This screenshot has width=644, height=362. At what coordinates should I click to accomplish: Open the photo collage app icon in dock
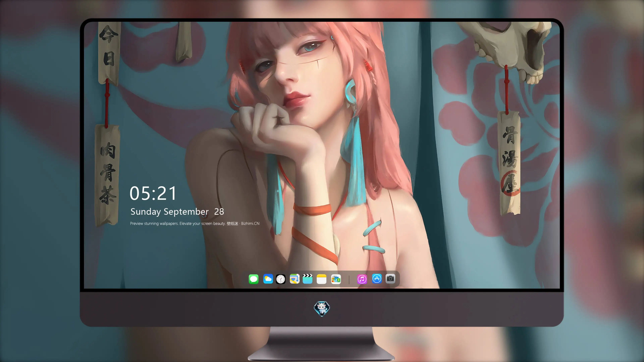[x=336, y=279]
